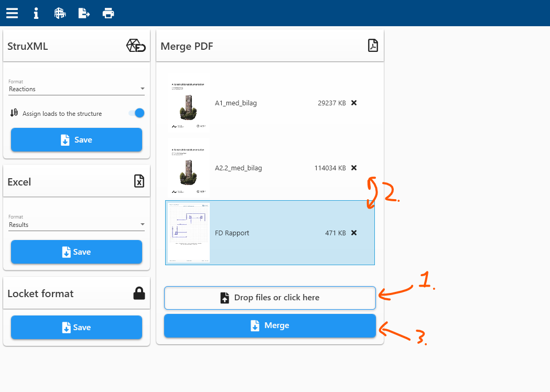The image size is (550, 392).
Task: Open the building structure icon in the top bar
Action: (60, 13)
